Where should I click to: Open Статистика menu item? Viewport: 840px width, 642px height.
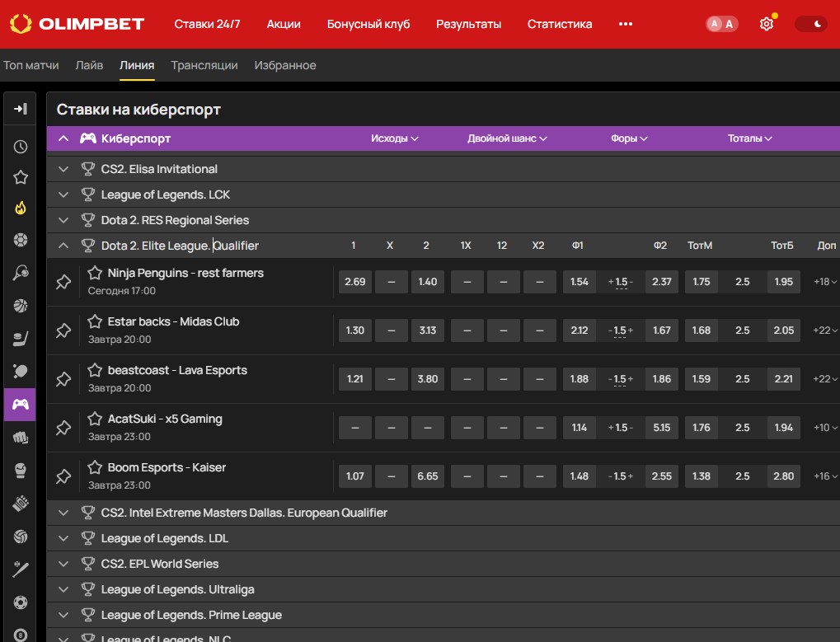point(560,24)
